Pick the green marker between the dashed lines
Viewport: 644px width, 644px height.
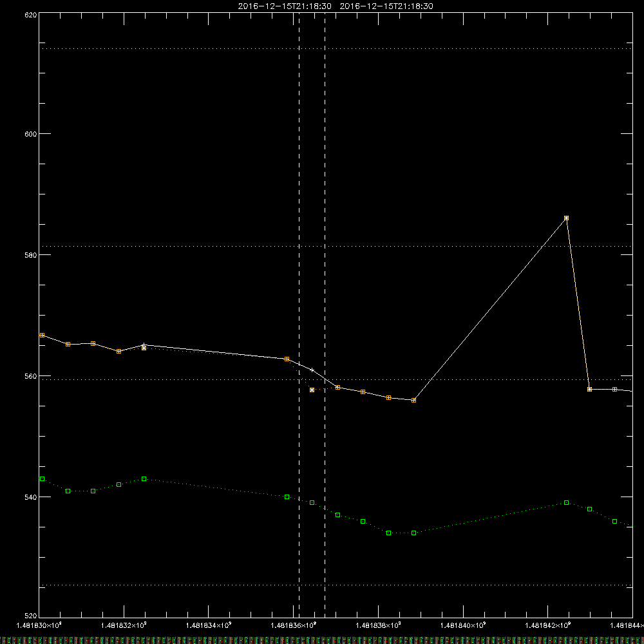312,503
